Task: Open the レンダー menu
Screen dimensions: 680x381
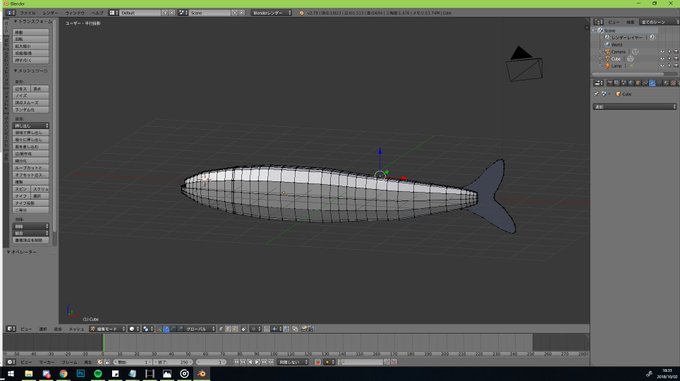Action: 50,13
